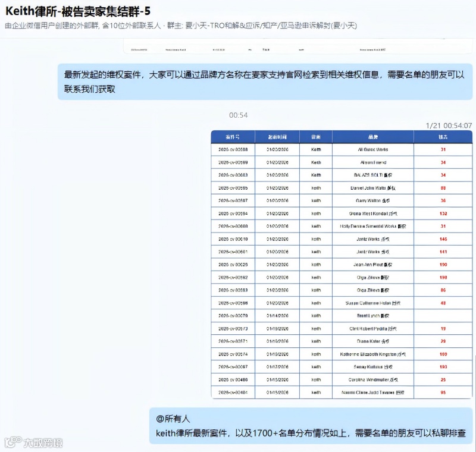Click the 00:54 timestamp above the table
This screenshot has height=452, width=476.
click(239, 115)
